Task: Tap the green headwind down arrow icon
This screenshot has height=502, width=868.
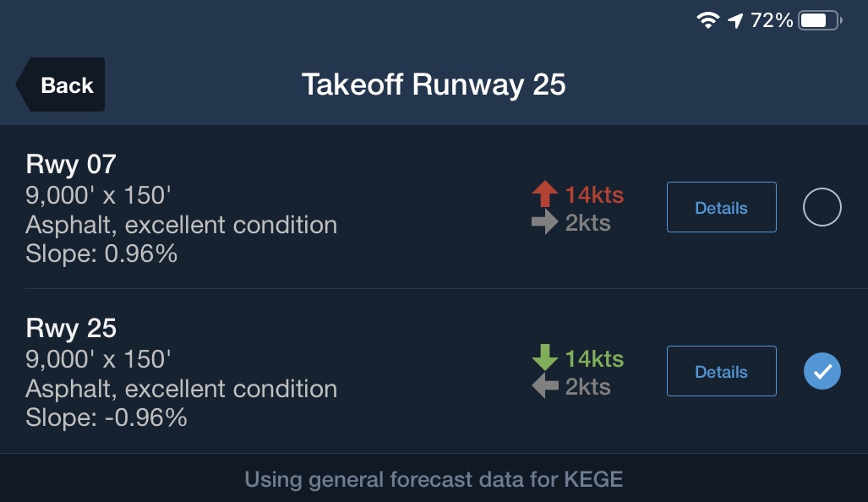Action: pos(545,358)
